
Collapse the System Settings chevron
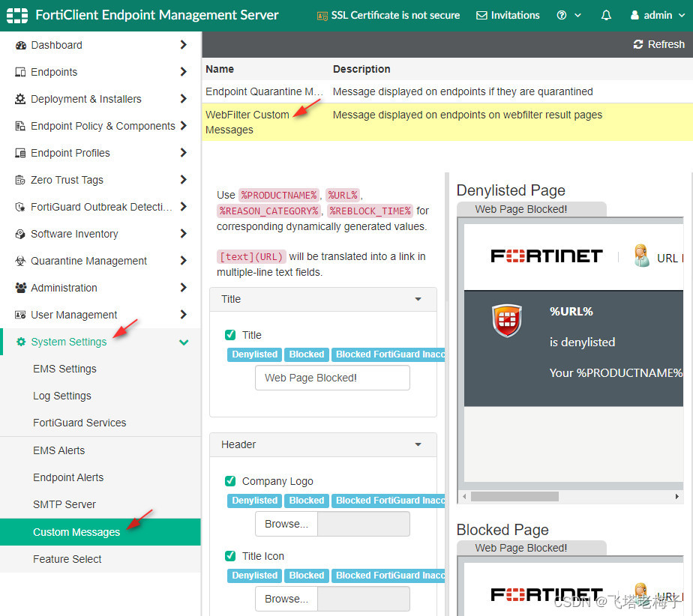point(184,342)
